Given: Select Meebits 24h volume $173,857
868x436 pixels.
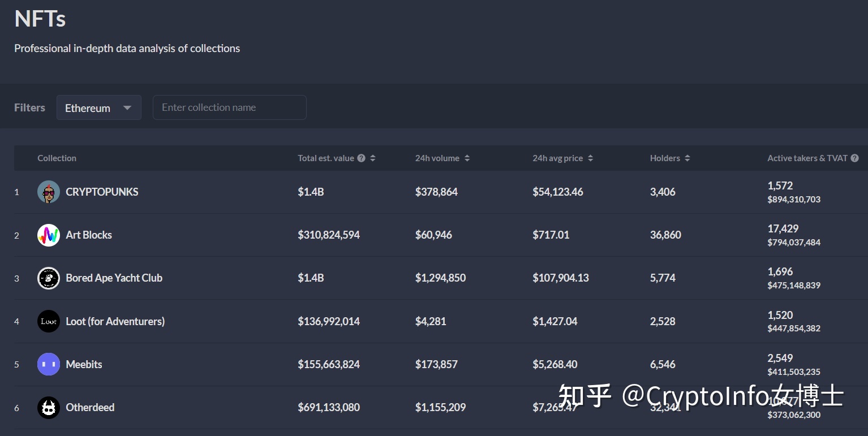Looking at the screenshot, I should 436,364.
